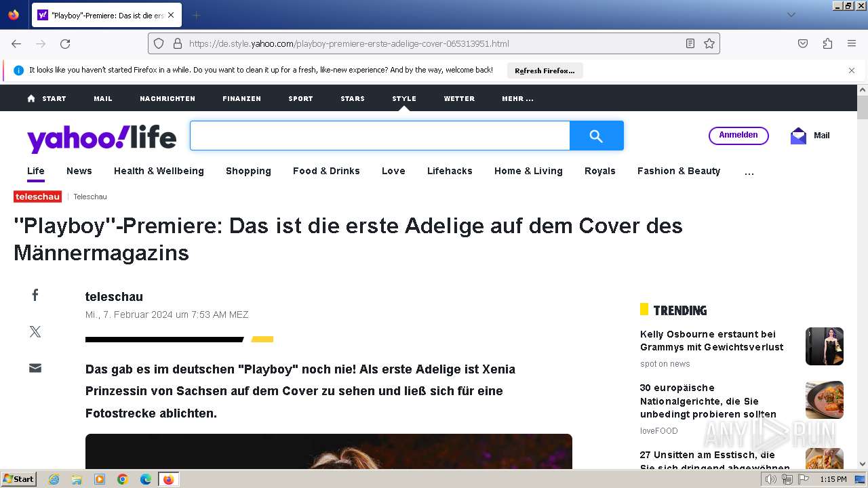The image size is (868, 488).
Task: Click the Refresh Firefox button
Action: [x=545, y=70]
